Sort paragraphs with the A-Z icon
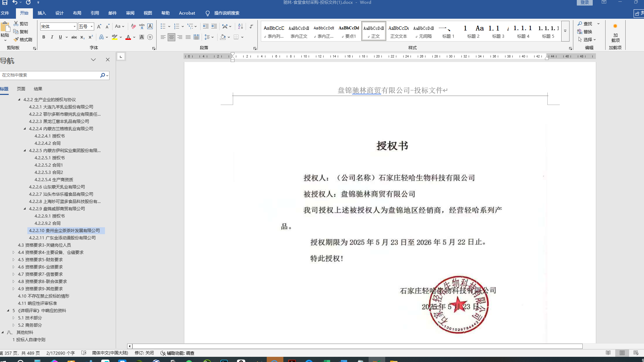 pyautogui.click(x=240, y=26)
